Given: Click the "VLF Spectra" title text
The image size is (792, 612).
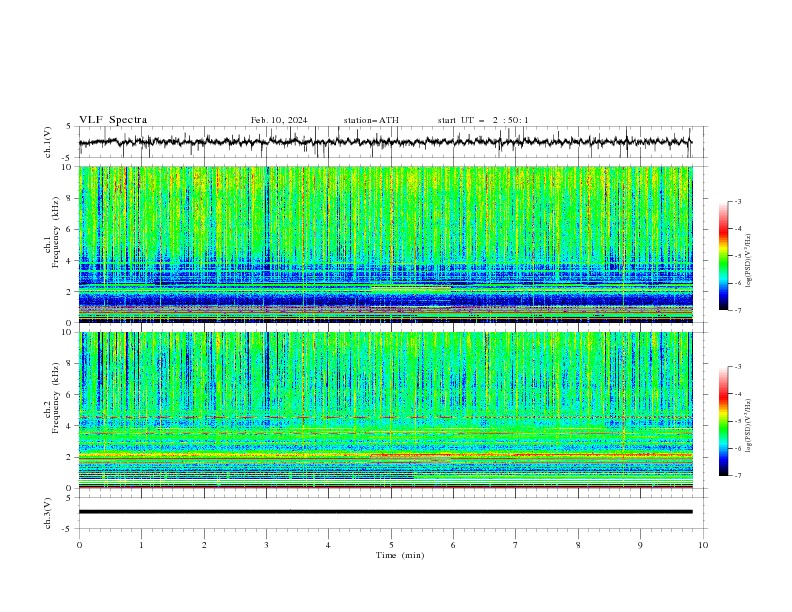Looking at the screenshot, I should click(x=113, y=120).
